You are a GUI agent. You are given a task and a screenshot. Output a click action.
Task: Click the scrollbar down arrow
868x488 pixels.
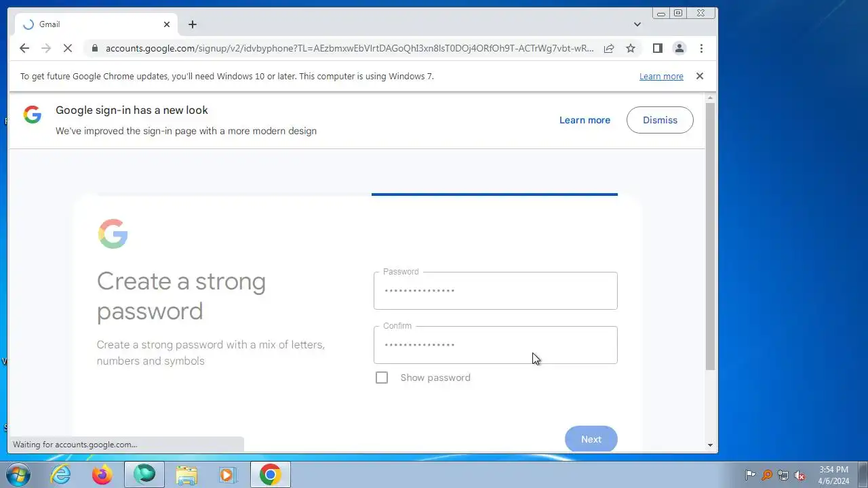click(710, 445)
